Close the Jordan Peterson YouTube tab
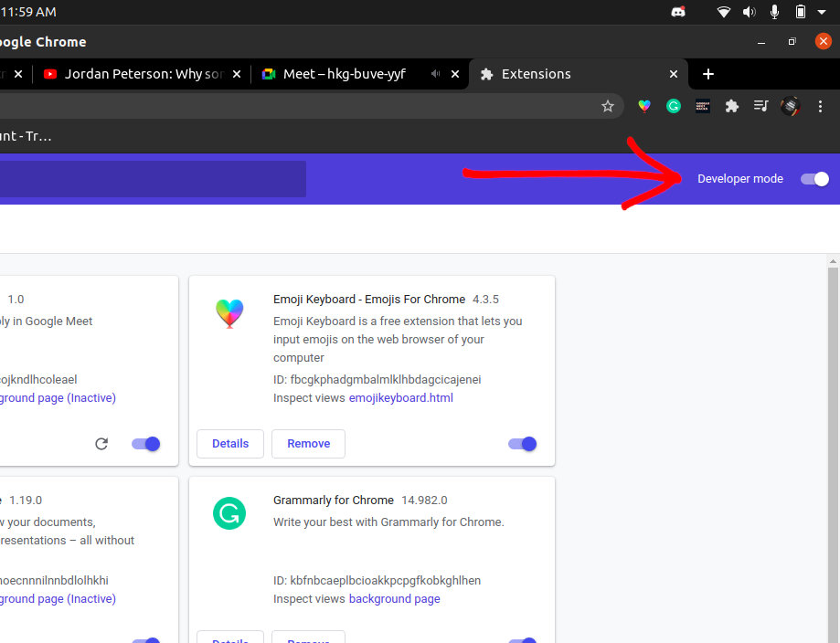Image resolution: width=840 pixels, height=643 pixels. [236, 74]
